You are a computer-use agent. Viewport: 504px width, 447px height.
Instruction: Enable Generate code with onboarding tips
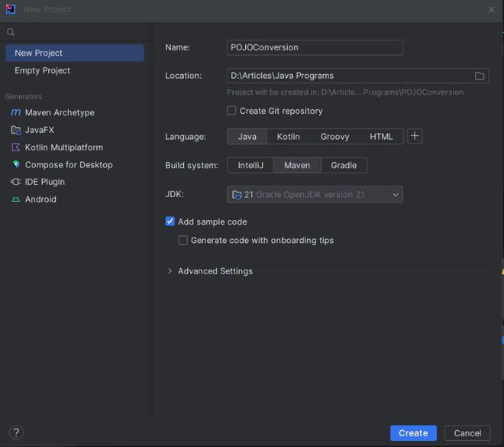pos(183,240)
